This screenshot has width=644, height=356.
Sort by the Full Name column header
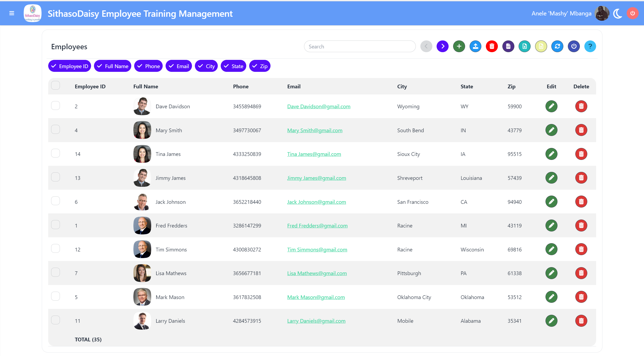146,86
